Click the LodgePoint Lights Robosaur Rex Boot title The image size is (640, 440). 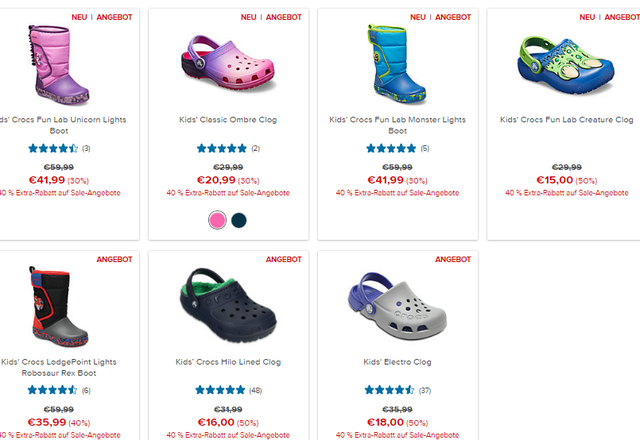(x=59, y=367)
